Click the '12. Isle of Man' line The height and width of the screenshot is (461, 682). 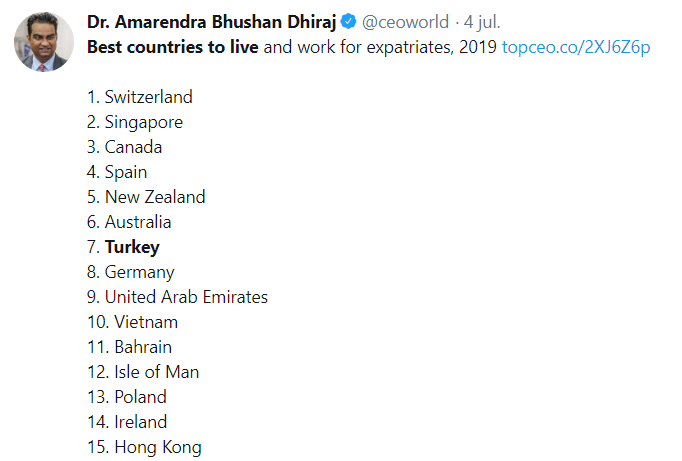coord(143,372)
